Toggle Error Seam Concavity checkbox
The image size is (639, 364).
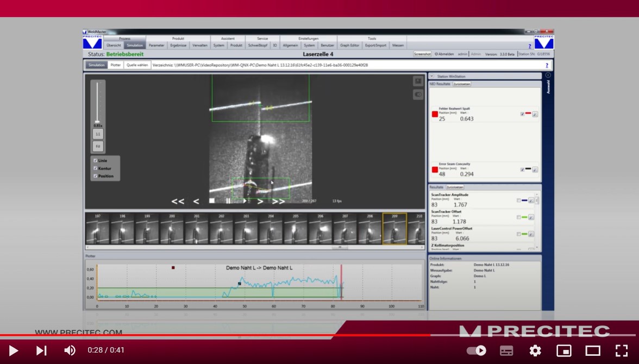[522, 170]
